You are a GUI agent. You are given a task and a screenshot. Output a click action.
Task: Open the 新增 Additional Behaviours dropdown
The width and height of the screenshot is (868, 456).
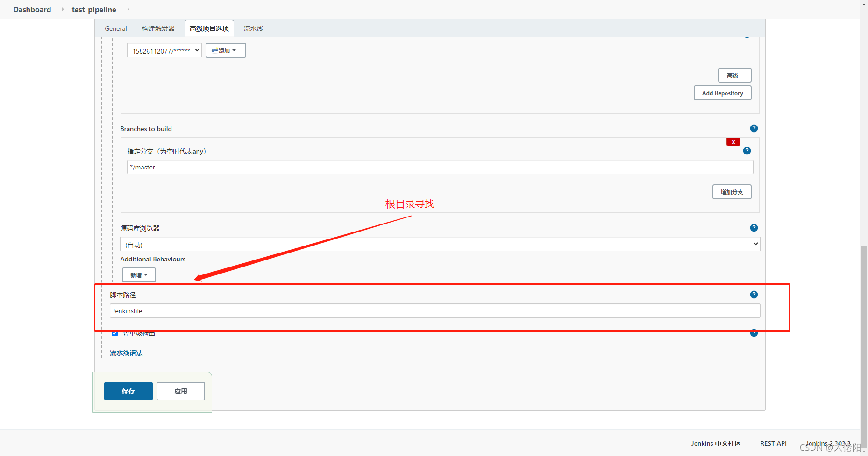pos(139,275)
